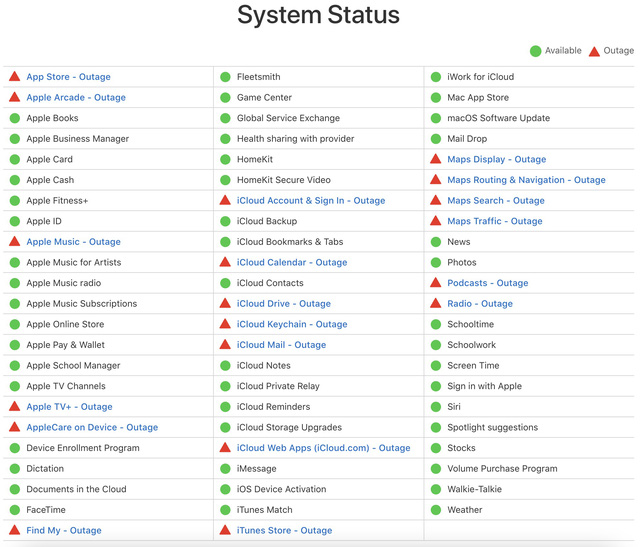Click the outage triangle next to iCloud Keychain
This screenshot has width=640, height=547.
click(225, 324)
